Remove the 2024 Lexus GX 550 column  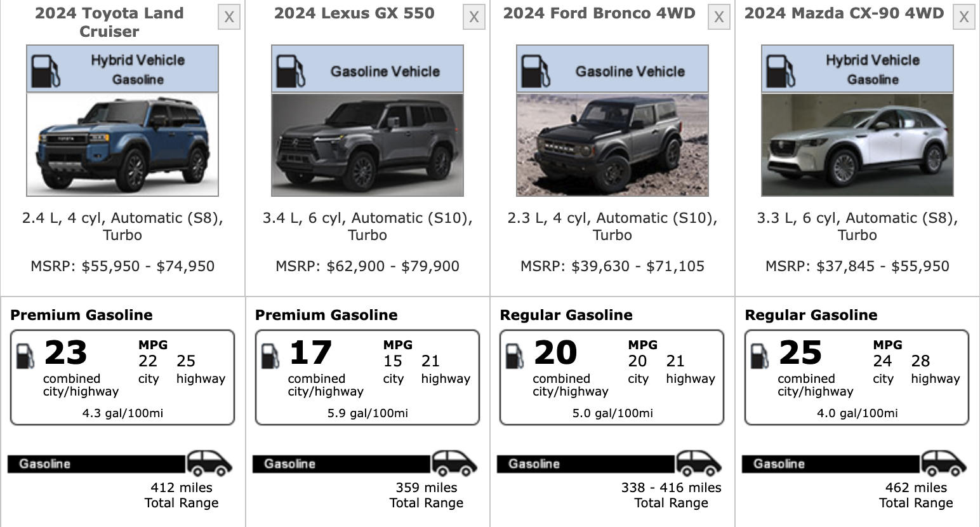474,17
